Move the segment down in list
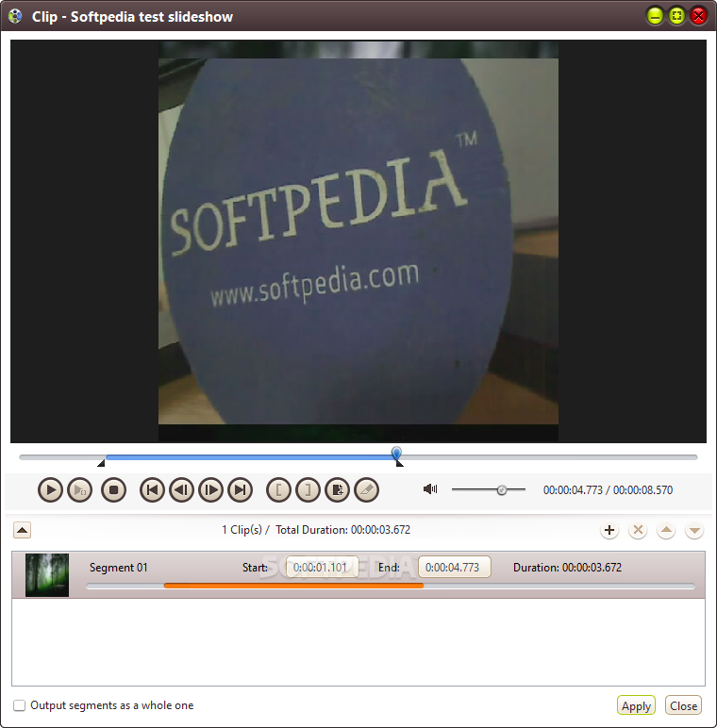Screen dimensions: 717x728 point(694,530)
